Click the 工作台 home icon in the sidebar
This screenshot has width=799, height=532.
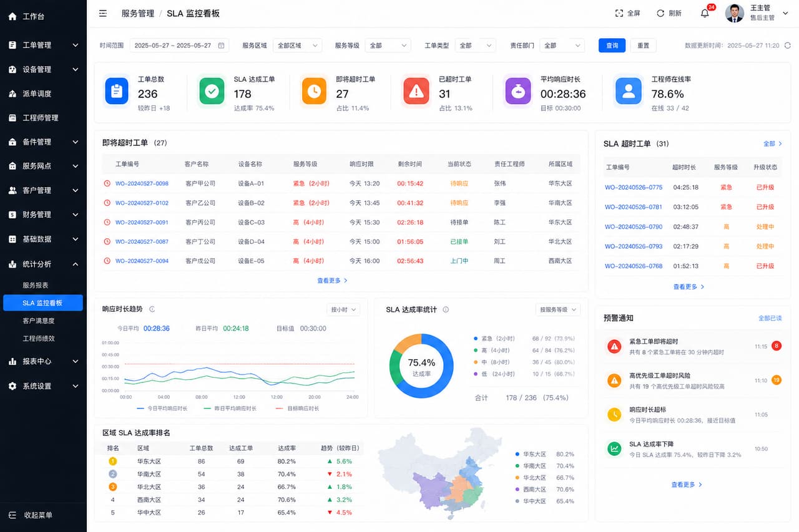pos(12,17)
